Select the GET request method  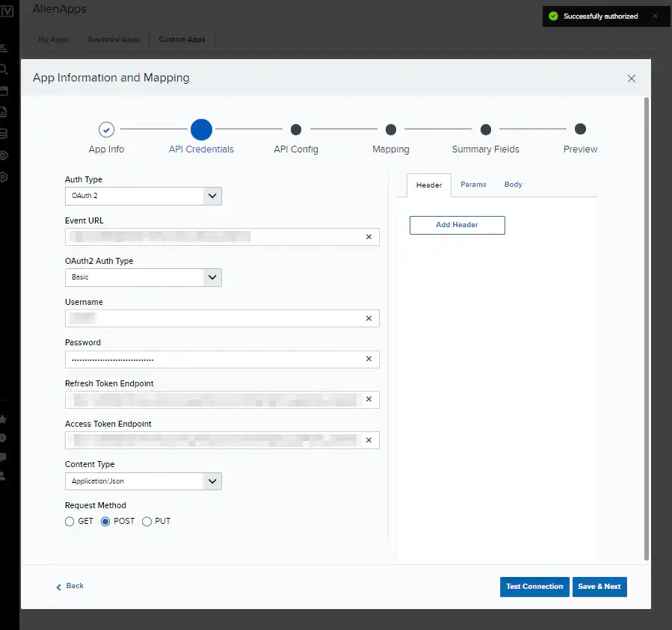[70, 522]
